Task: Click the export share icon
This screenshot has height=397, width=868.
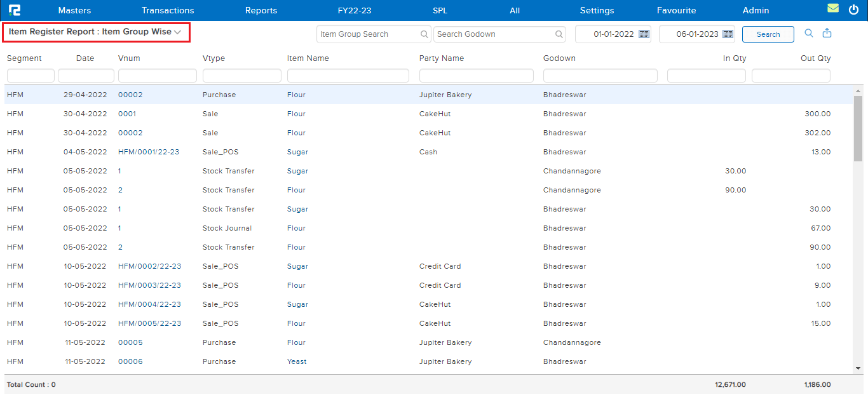Action: pyautogui.click(x=827, y=34)
